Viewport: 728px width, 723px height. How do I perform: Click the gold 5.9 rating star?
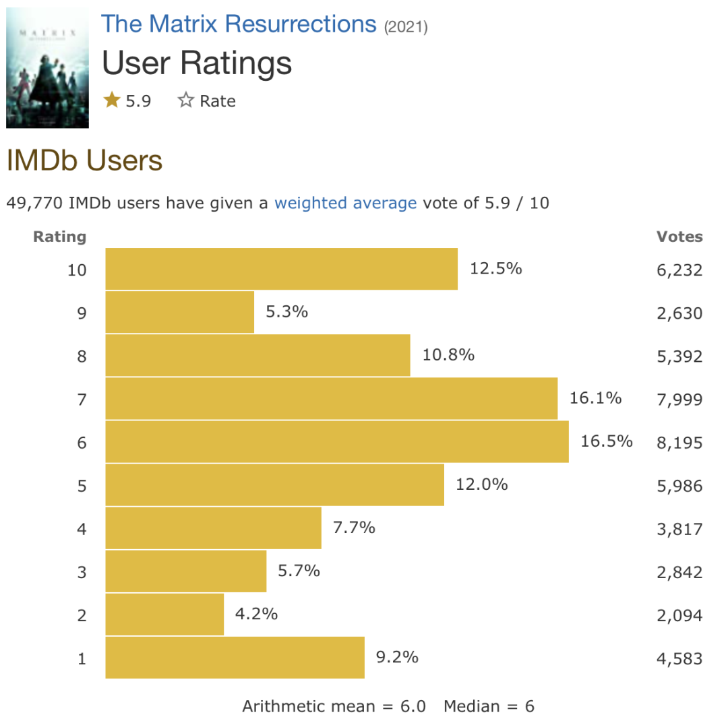point(112,100)
